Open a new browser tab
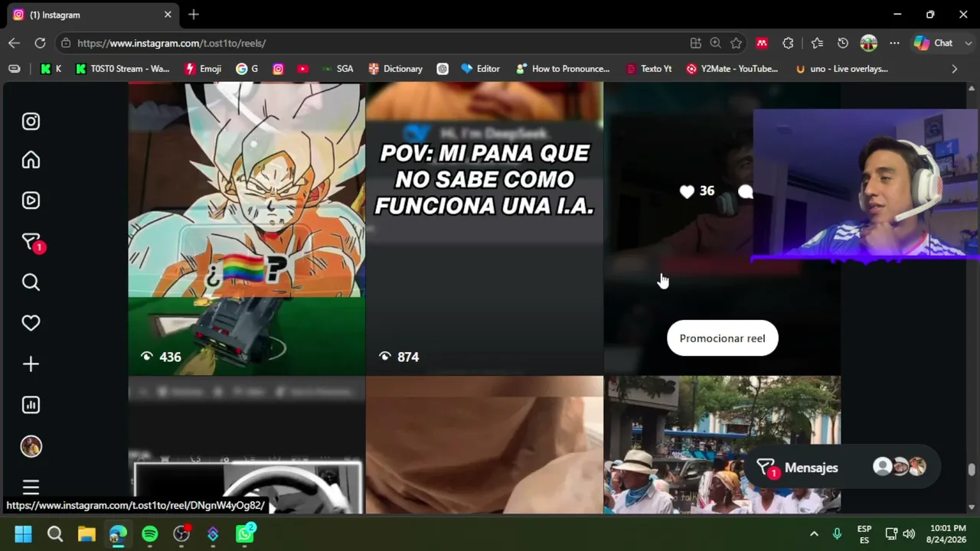This screenshot has width=980, height=551. pyautogui.click(x=194, y=15)
